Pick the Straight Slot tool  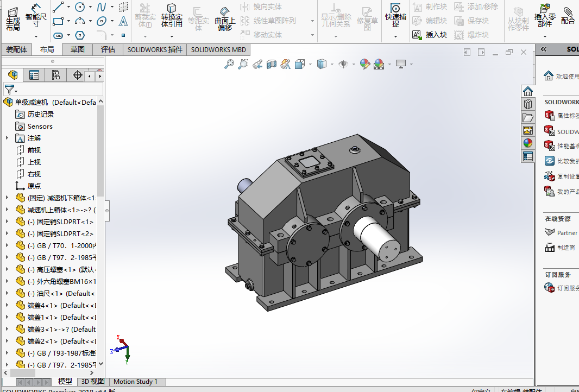58,35
